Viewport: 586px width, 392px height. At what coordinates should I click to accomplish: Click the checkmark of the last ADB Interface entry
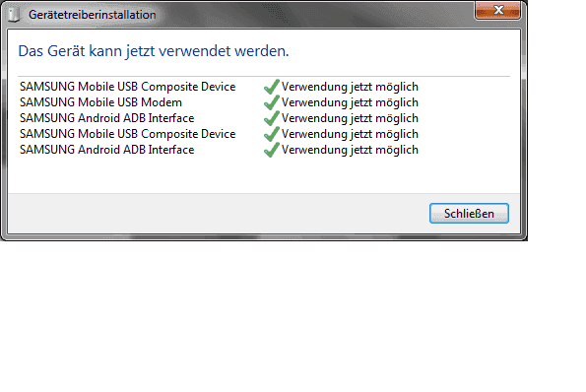click(272, 150)
